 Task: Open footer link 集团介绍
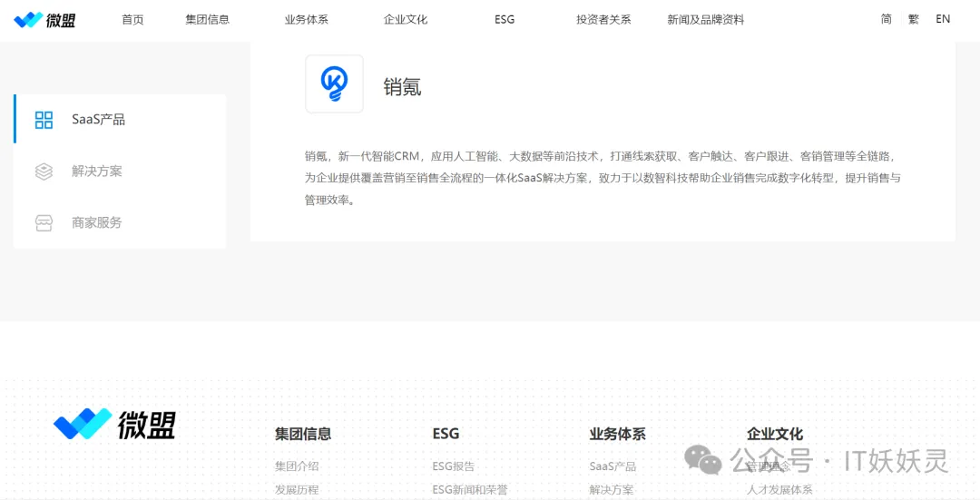tap(297, 466)
